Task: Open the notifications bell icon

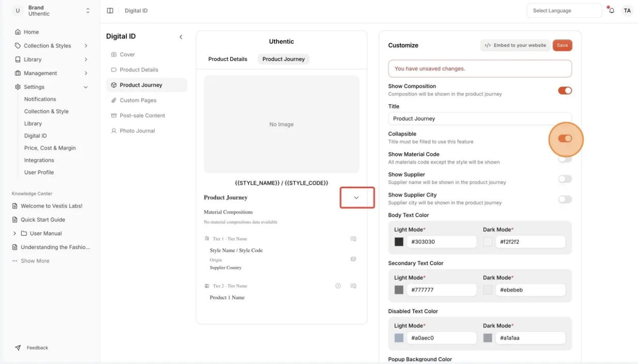Action: click(x=612, y=10)
